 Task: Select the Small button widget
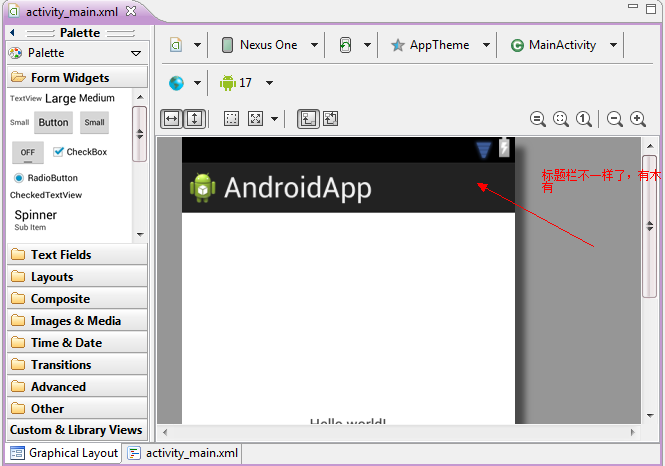coord(94,123)
